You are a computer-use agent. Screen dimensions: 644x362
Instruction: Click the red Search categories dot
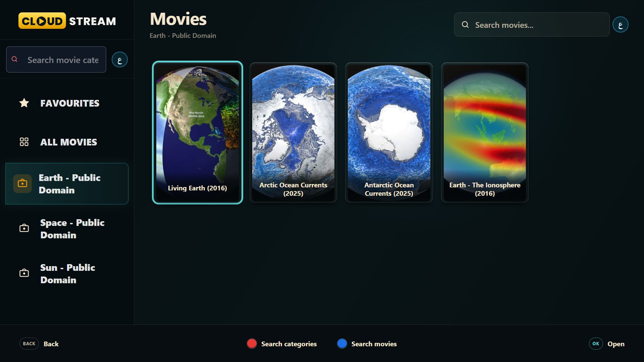pos(252,344)
